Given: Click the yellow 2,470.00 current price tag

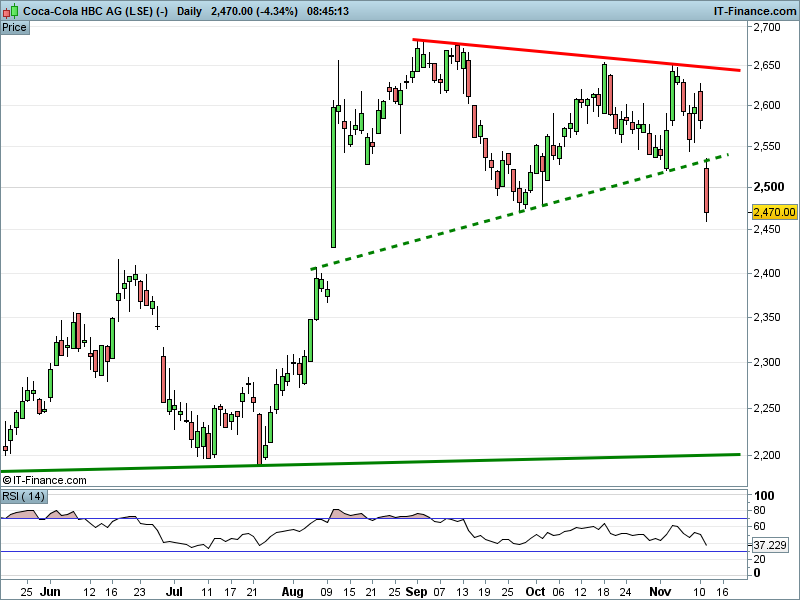Looking at the screenshot, I should (774, 212).
